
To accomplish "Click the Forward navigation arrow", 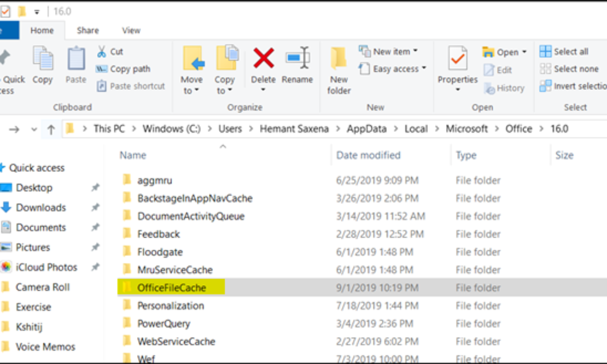I will [x=14, y=129].
